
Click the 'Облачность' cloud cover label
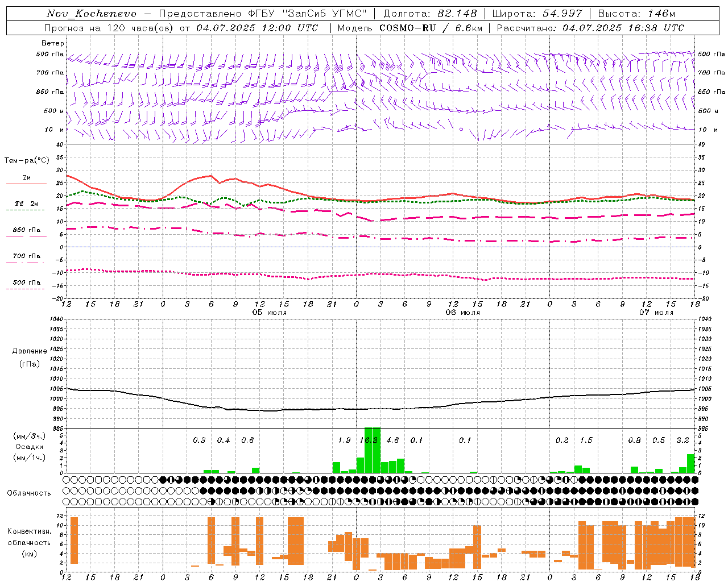coord(29,493)
